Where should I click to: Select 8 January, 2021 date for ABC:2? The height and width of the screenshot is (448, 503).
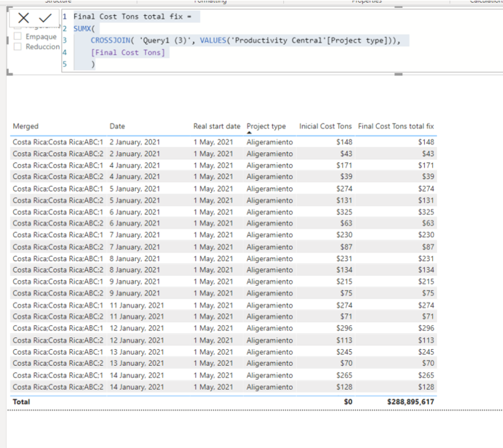click(135, 270)
